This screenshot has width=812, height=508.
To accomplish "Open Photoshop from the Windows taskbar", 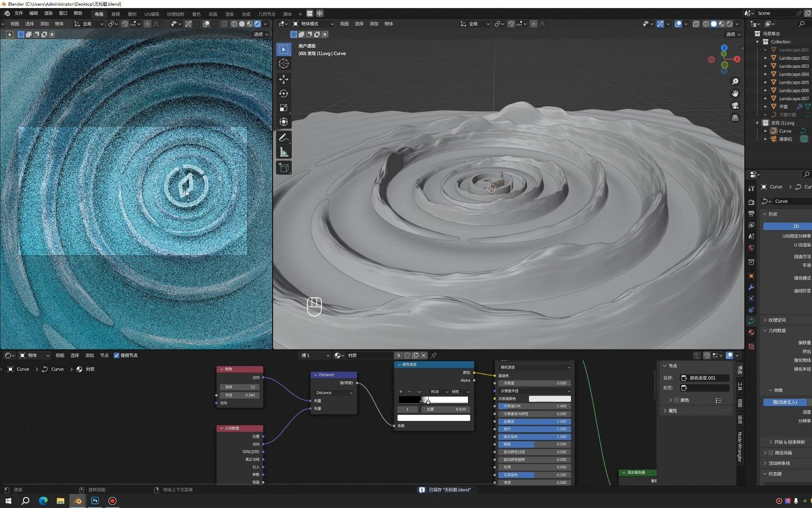I will 95,501.
